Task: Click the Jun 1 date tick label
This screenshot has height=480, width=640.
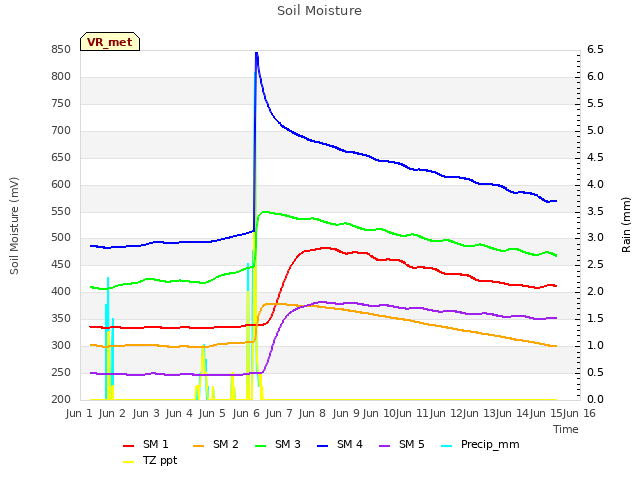Action: click(79, 413)
